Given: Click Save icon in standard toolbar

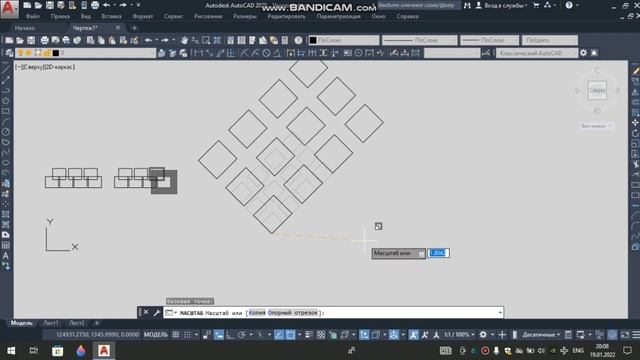Looking at the screenshot, I should click(31, 40).
